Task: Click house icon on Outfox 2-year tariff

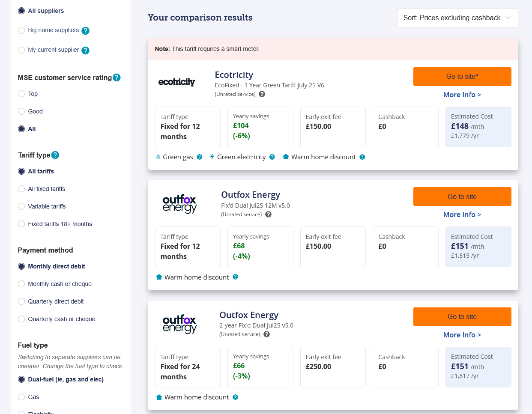Action: (159, 397)
